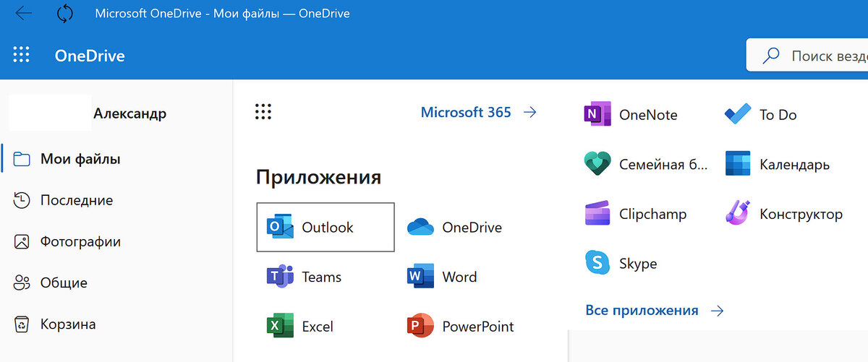Close the app launcher panel grid icon
This screenshot has width=868, height=362.
coord(263,112)
